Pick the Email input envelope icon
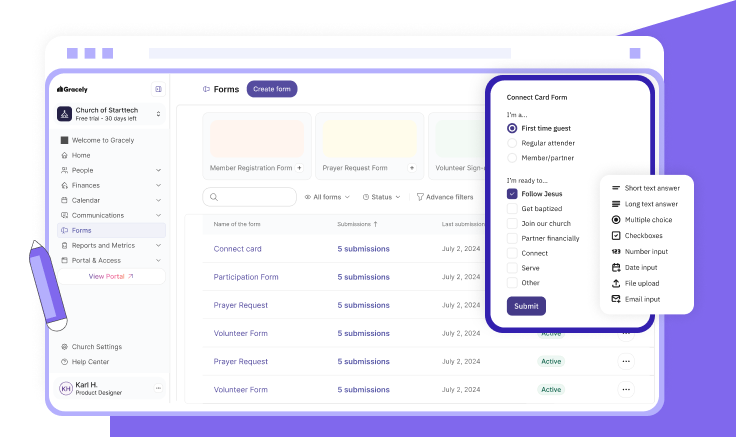The image size is (736, 437). coord(616,299)
